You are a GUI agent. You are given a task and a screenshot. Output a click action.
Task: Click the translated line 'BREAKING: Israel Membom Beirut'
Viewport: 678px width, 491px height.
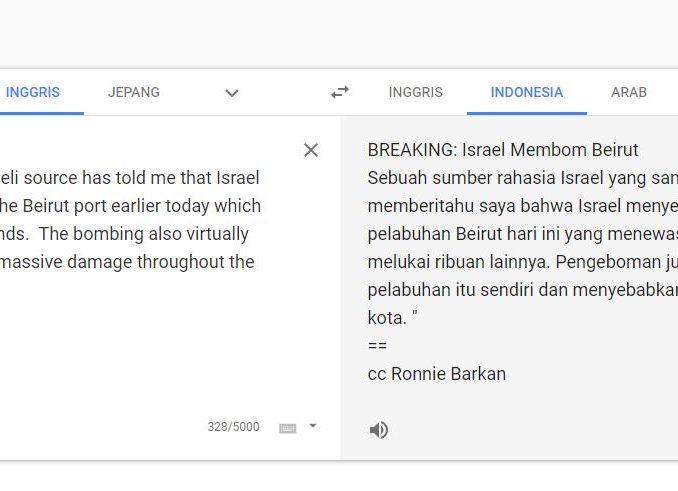(503, 150)
